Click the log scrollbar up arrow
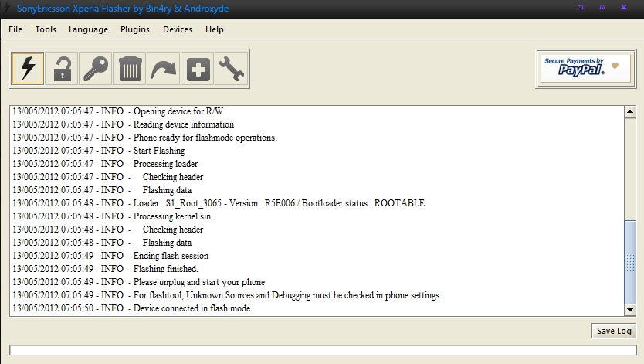This screenshot has width=644, height=364. click(x=630, y=112)
